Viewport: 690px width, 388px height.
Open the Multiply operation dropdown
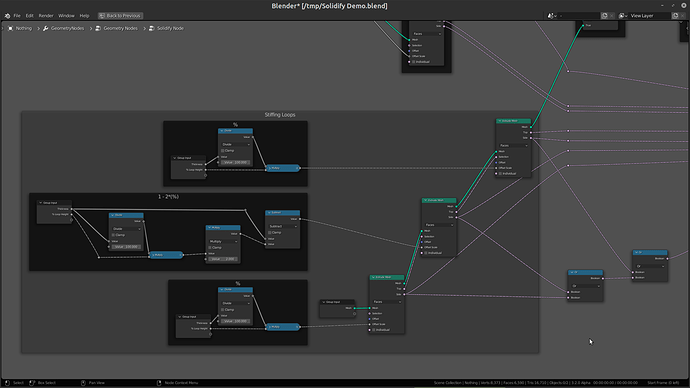coord(223,242)
